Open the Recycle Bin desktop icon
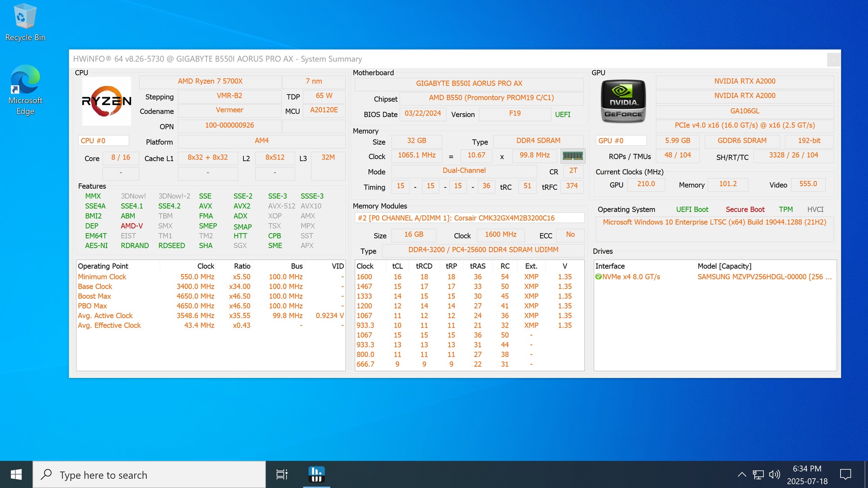The width and height of the screenshot is (868, 488). pyautogui.click(x=25, y=22)
